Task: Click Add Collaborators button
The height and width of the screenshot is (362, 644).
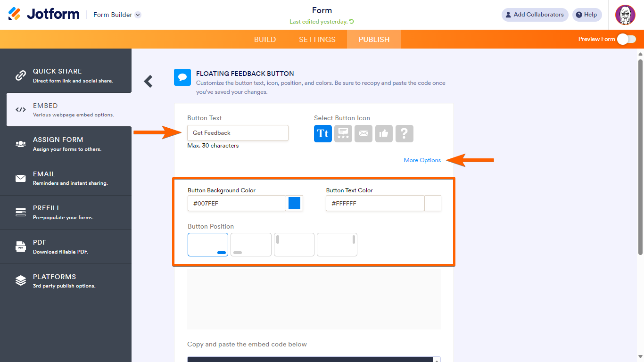Action: pyautogui.click(x=535, y=15)
